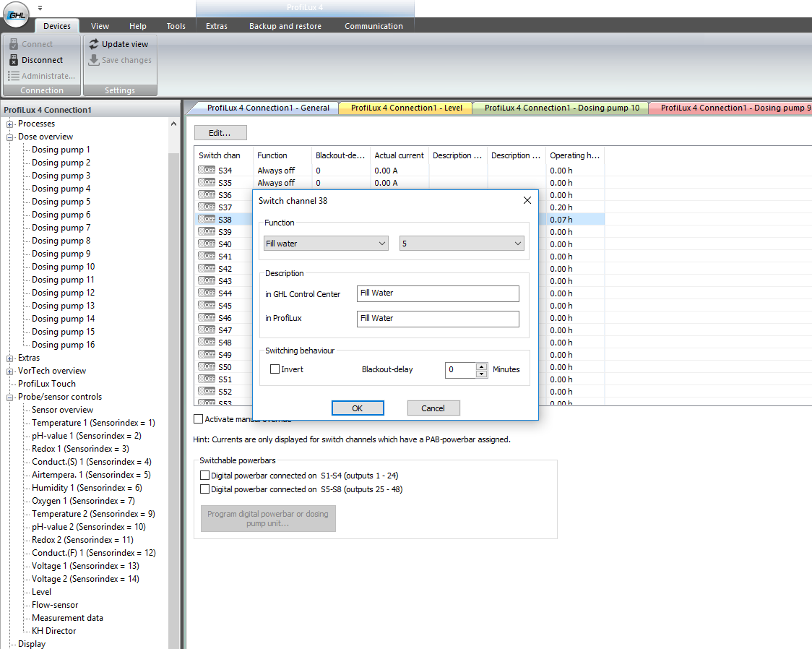Click the GHL application logo button
812x649 pixels.
pyautogui.click(x=16, y=14)
